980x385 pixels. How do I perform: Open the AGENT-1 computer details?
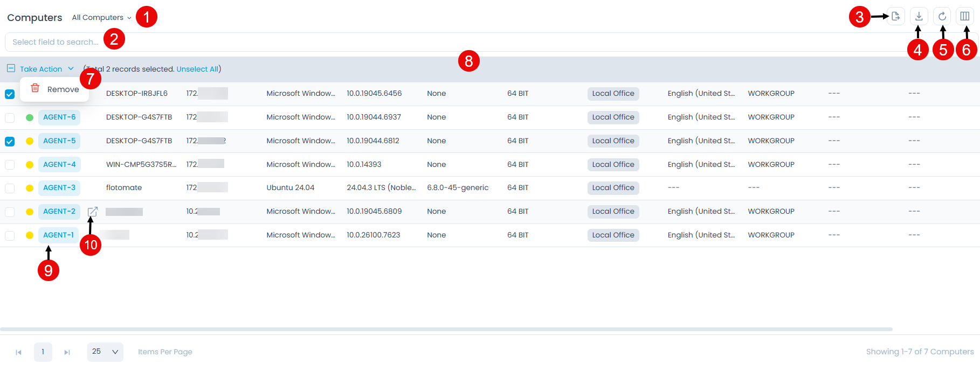pos(58,235)
